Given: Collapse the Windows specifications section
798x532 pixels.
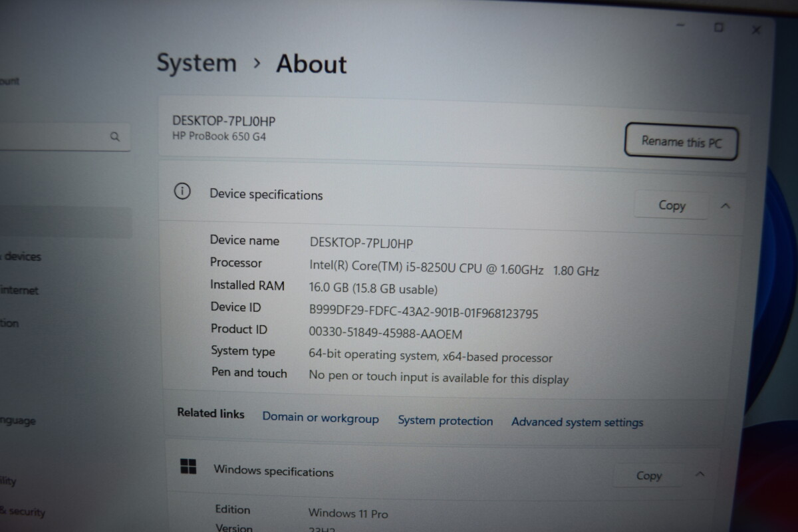Looking at the screenshot, I should pyautogui.click(x=700, y=475).
